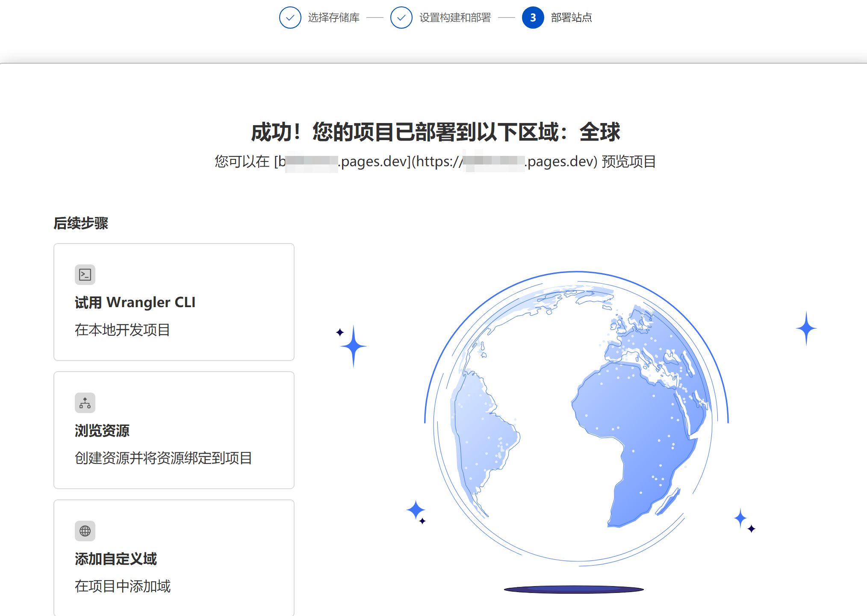This screenshot has width=867, height=616.
Task: Go to 设置构建和部署 step label
Action: pyautogui.click(x=455, y=18)
